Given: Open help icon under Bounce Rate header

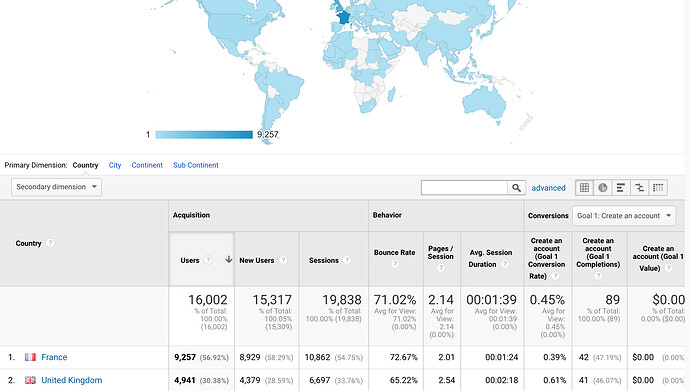Looking at the screenshot, I should [395, 264].
